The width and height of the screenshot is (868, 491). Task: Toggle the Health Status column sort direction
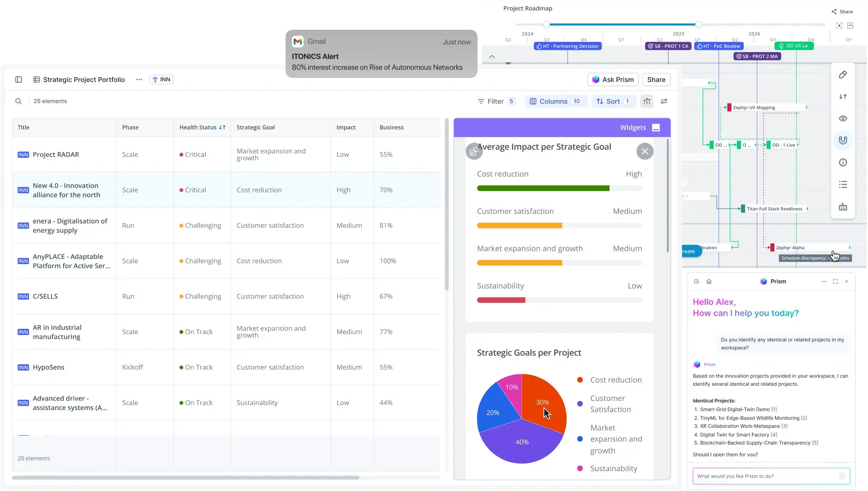(x=222, y=127)
